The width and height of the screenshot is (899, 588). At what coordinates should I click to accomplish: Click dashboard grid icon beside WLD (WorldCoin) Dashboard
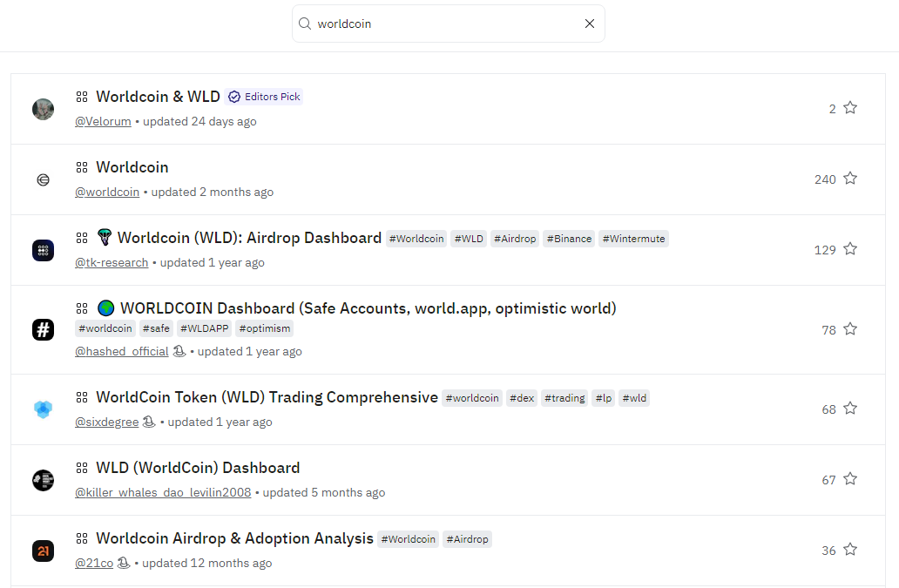click(x=81, y=468)
